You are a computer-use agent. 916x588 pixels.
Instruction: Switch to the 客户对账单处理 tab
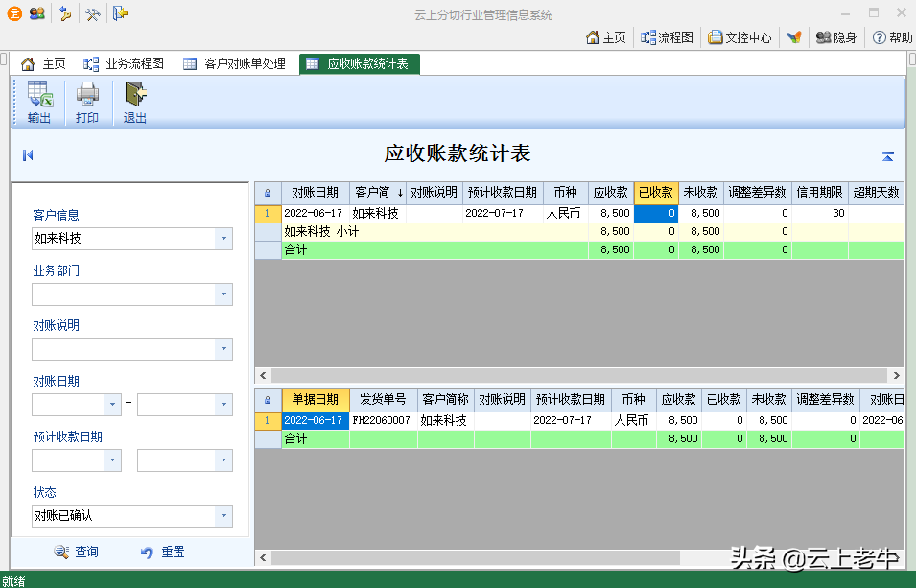click(234, 64)
